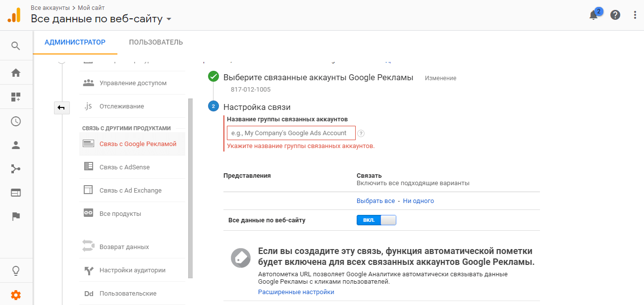Image resolution: width=644 pixels, height=305 pixels.
Task: Open the conversions flag icon
Action: 15,216
